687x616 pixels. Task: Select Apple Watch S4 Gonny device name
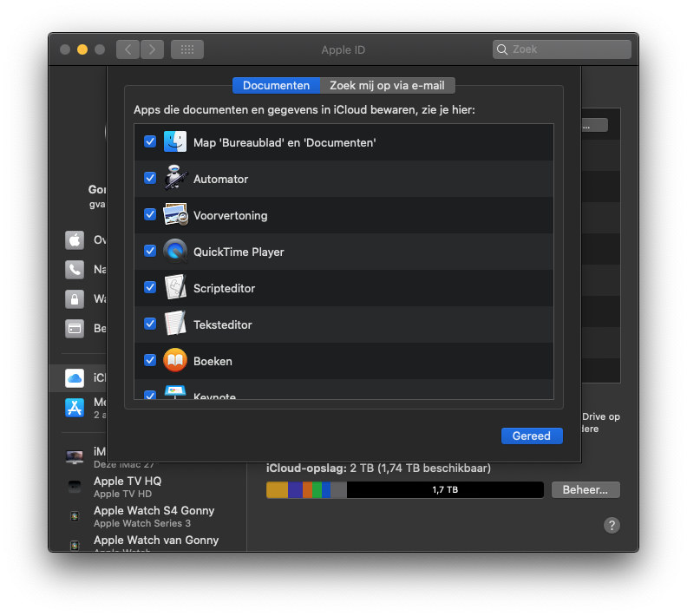pyautogui.click(x=154, y=511)
